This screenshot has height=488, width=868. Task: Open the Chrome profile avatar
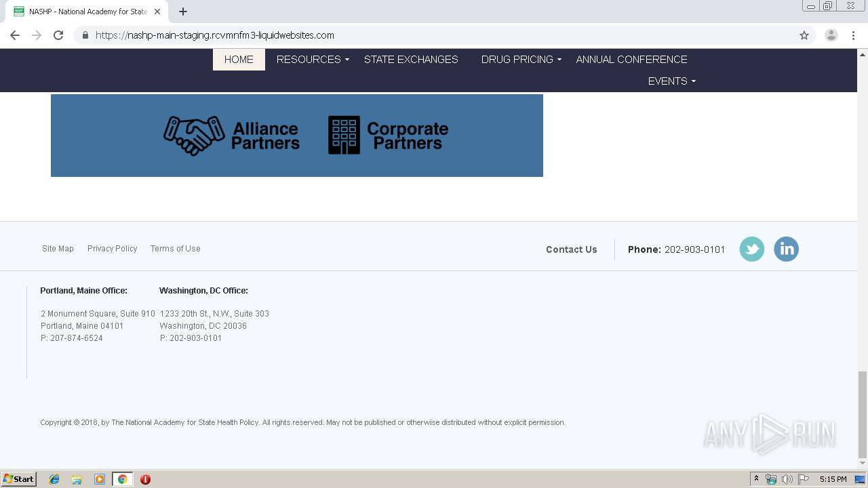click(x=831, y=35)
